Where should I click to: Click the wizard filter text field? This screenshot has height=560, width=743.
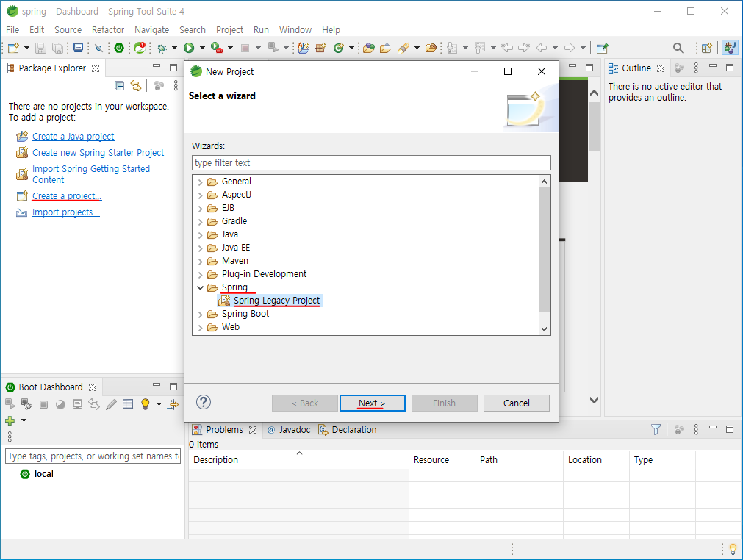[x=371, y=163]
